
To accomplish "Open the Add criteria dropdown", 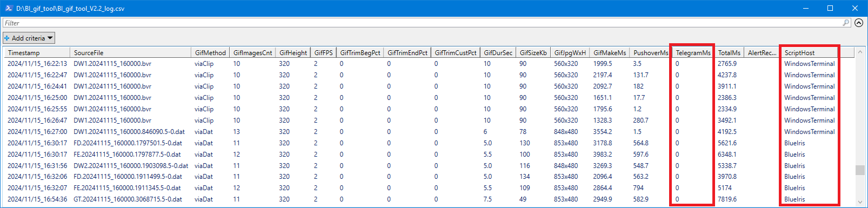I will (x=29, y=38).
